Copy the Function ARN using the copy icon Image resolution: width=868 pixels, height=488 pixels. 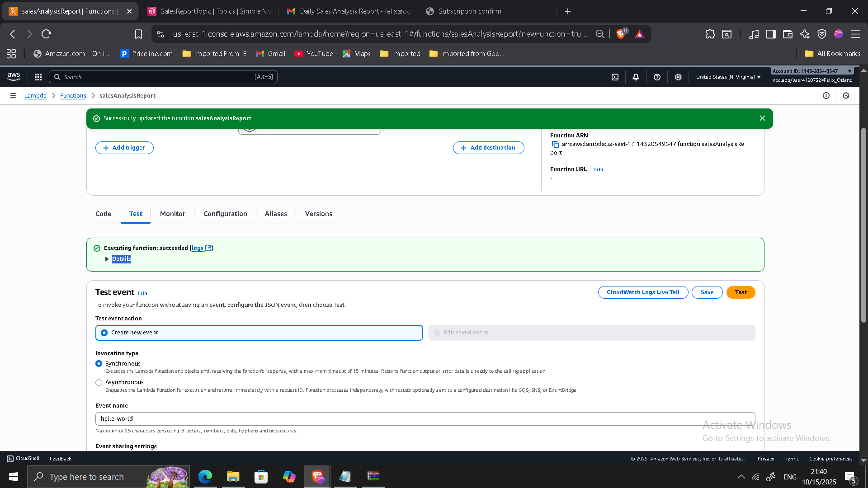pos(555,144)
